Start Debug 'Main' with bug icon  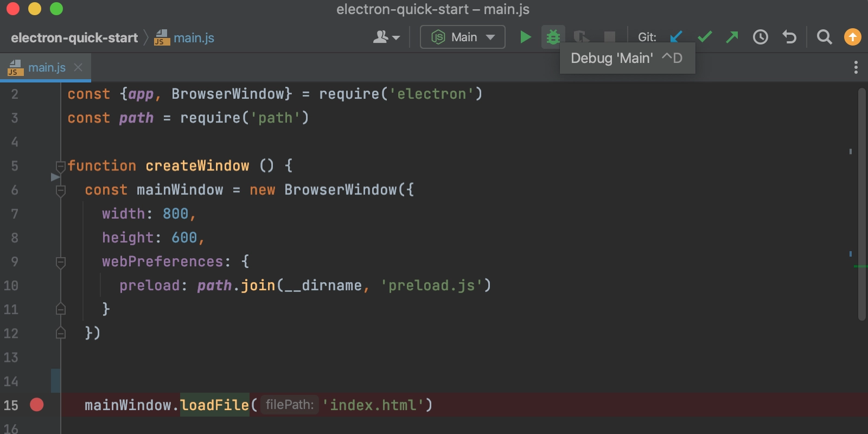click(553, 37)
